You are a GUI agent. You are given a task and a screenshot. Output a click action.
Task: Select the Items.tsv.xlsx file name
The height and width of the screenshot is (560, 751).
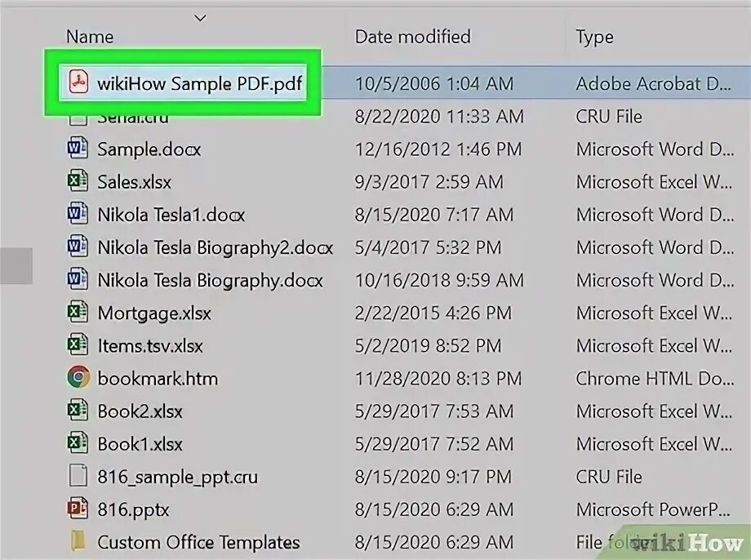pos(149,345)
